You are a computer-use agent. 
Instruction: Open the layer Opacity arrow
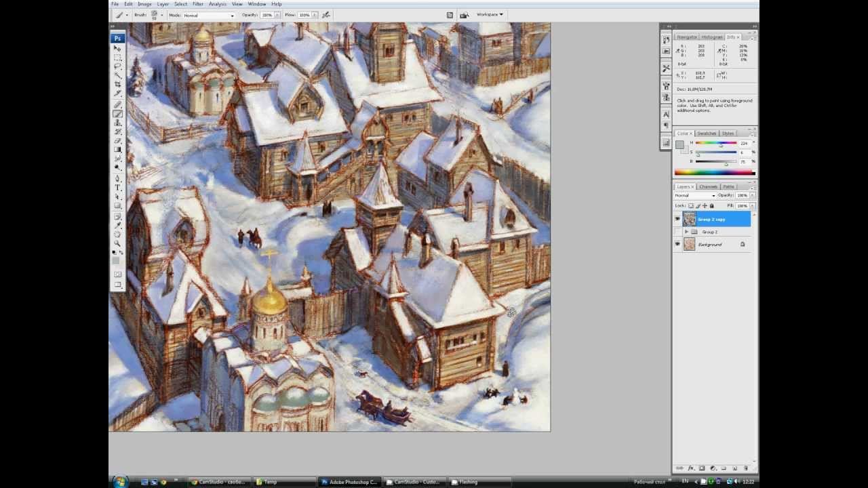(752, 195)
